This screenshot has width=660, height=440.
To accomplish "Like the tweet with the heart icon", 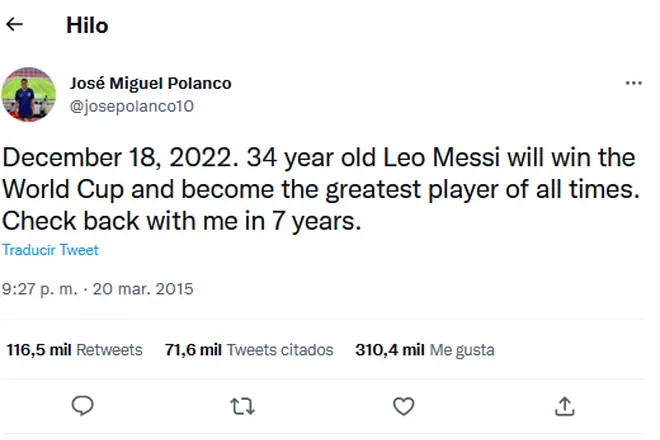I will pyautogui.click(x=403, y=405).
